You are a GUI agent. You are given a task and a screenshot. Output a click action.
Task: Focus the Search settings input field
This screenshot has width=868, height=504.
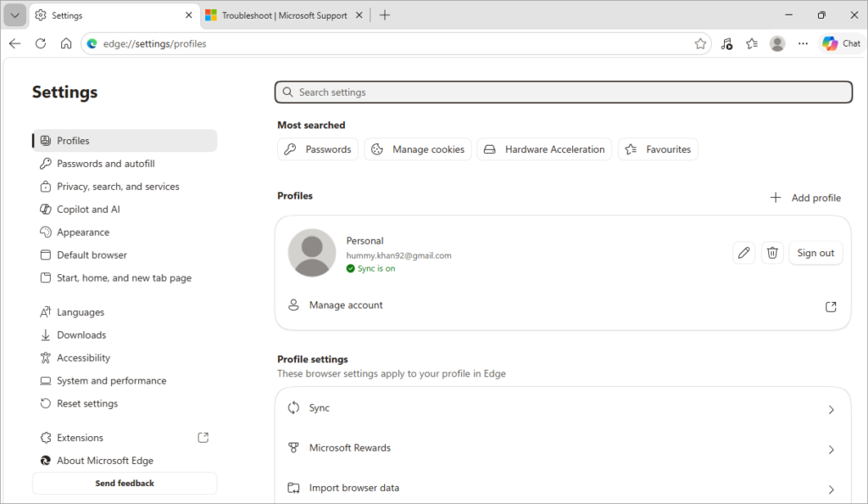(x=564, y=92)
